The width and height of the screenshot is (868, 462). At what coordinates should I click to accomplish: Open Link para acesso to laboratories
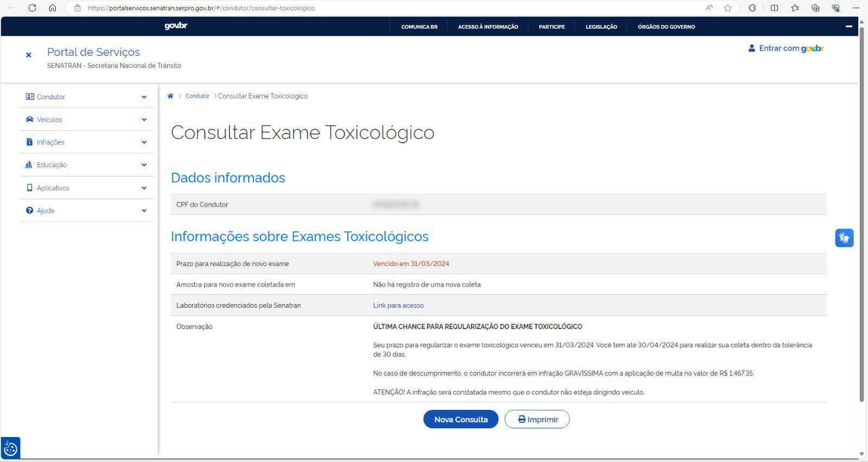coord(398,306)
